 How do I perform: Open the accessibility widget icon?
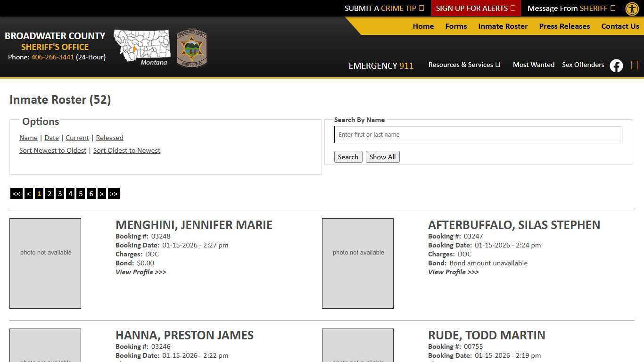pyautogui.click(x=632, y=8)
